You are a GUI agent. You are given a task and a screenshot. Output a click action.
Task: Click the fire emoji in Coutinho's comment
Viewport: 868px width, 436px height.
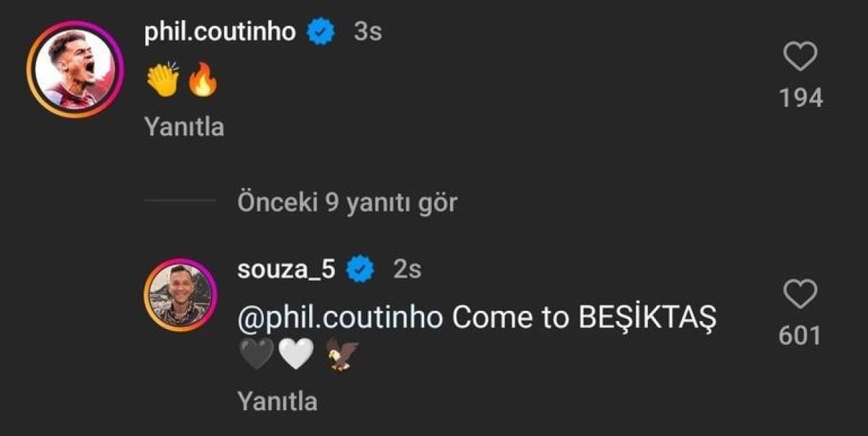point(203,80)
